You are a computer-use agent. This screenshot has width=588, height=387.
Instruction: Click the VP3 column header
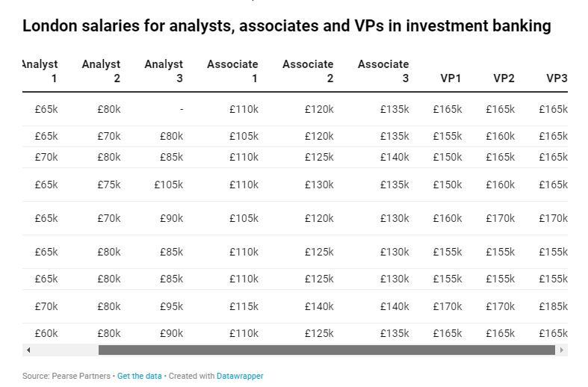coord(557,78)
